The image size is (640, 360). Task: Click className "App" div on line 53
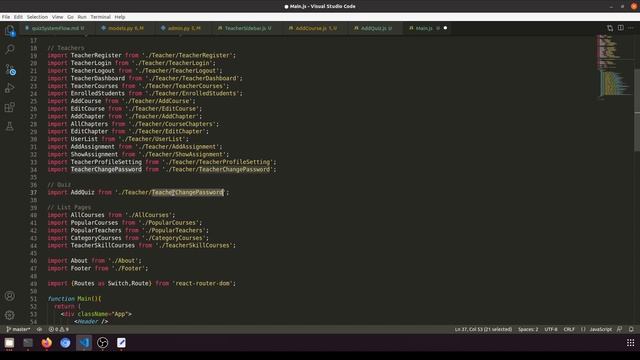pyautogui.click(x=96, y=314)
